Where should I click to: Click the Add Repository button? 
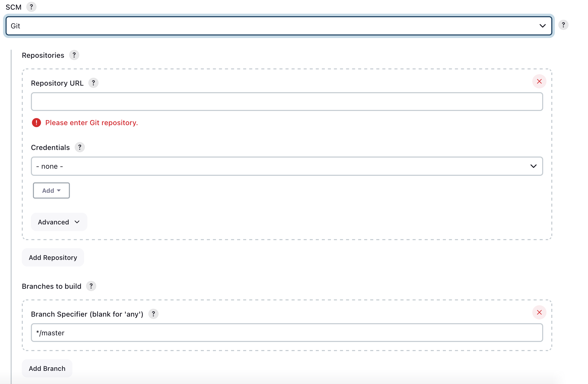point(53,257)
